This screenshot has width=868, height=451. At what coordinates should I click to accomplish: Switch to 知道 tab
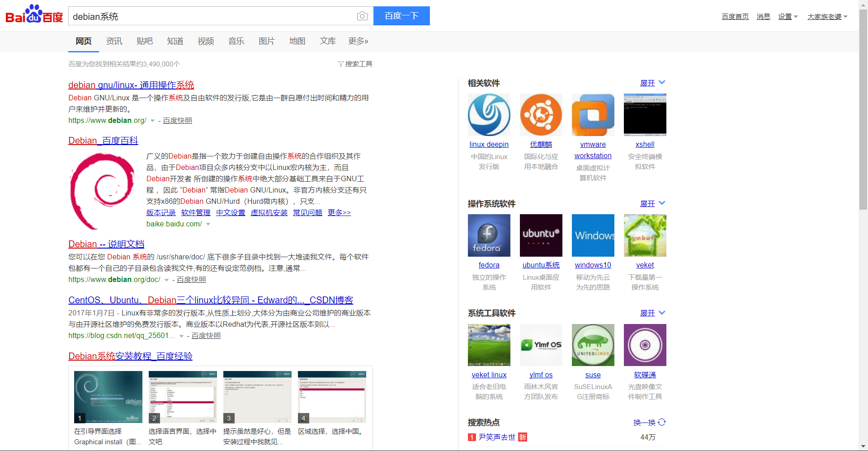click(175, 41)
